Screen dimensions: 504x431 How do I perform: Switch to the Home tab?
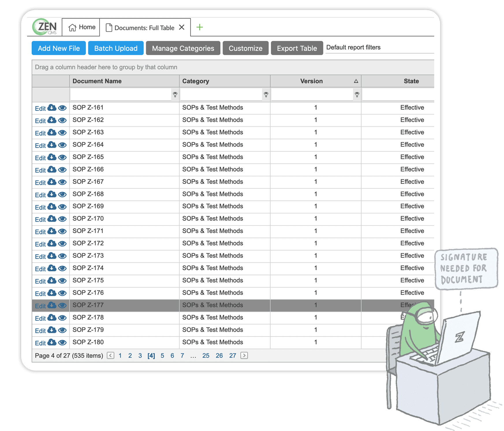pyautogui.click(x=81, y=27)
